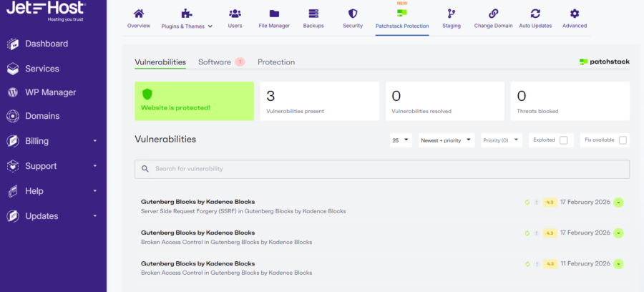Screen dimensions: 644x292
Task: Expand the Support sidebar arrow
Action: 95,166
